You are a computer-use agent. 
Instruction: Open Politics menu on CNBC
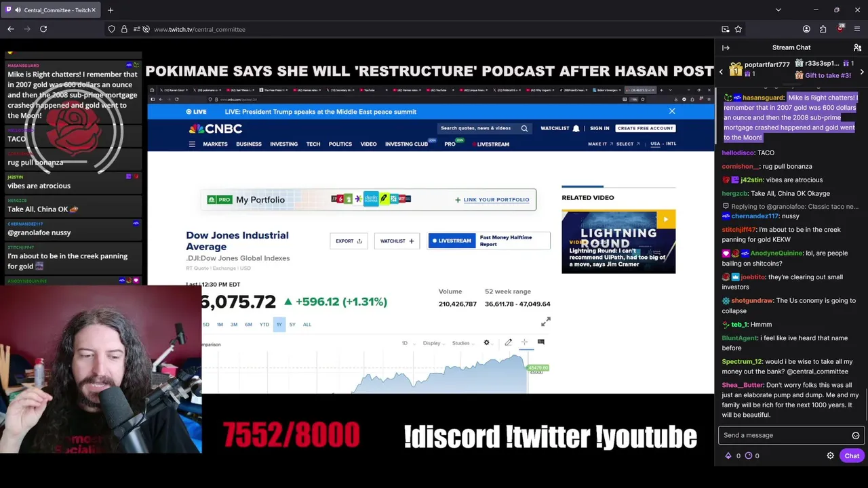(340, 144)
